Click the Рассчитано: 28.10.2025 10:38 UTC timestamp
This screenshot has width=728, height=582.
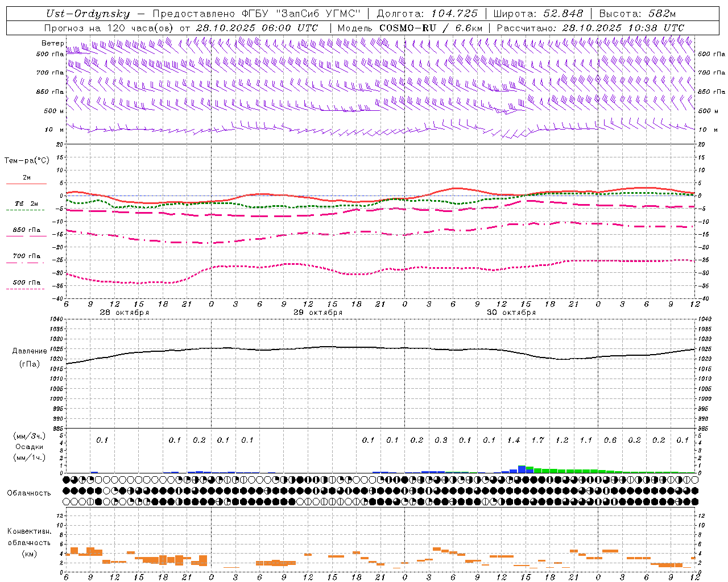click(x=590, y=28)
